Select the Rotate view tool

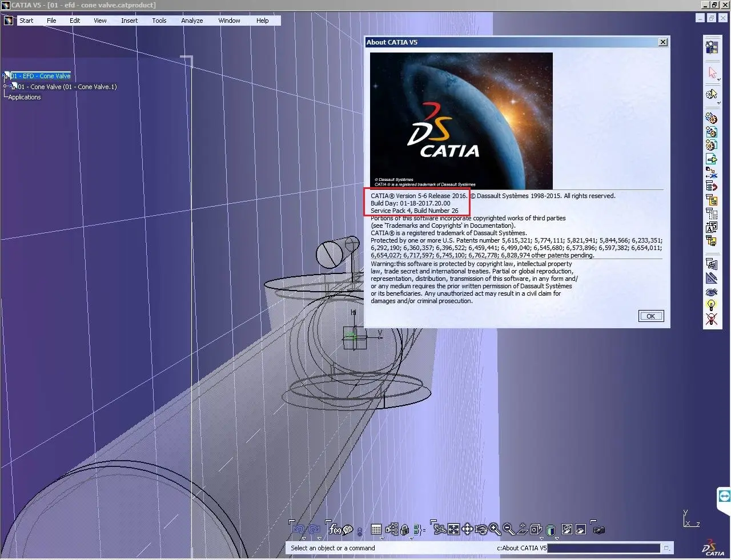481,530
